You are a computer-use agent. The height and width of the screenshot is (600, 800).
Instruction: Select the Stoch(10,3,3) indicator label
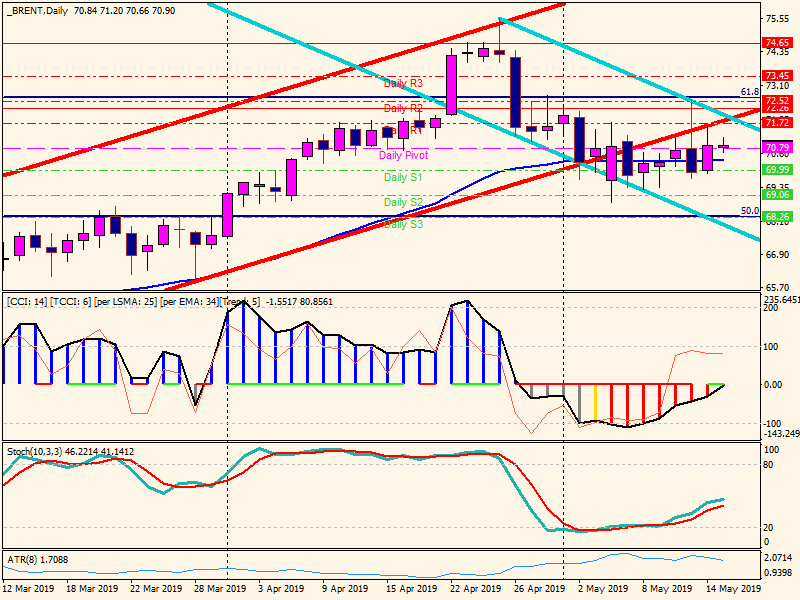(x=70, y=452)
